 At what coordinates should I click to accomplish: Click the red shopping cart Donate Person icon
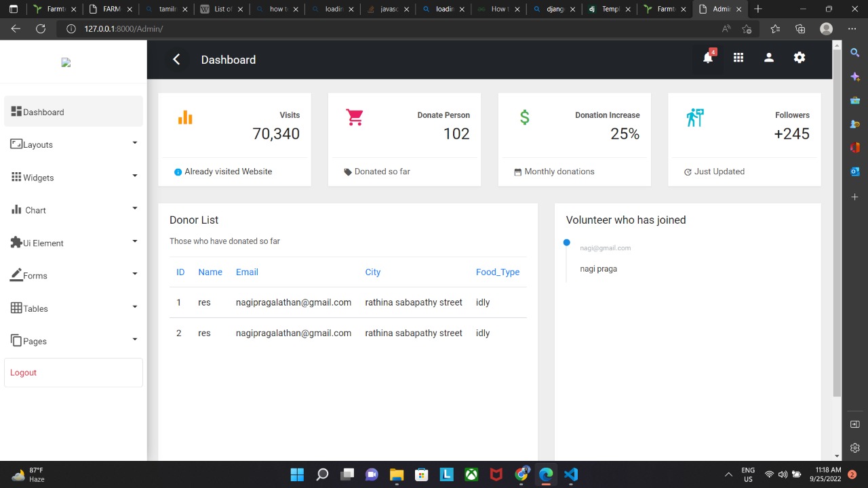pyautogui.click(x=355, y=117)
